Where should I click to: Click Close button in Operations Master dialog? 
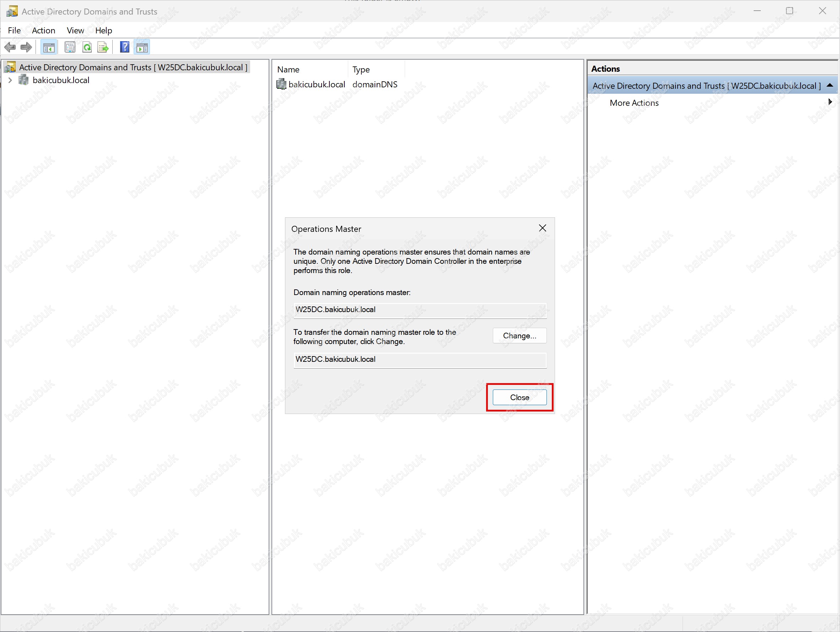coord(519,397)
